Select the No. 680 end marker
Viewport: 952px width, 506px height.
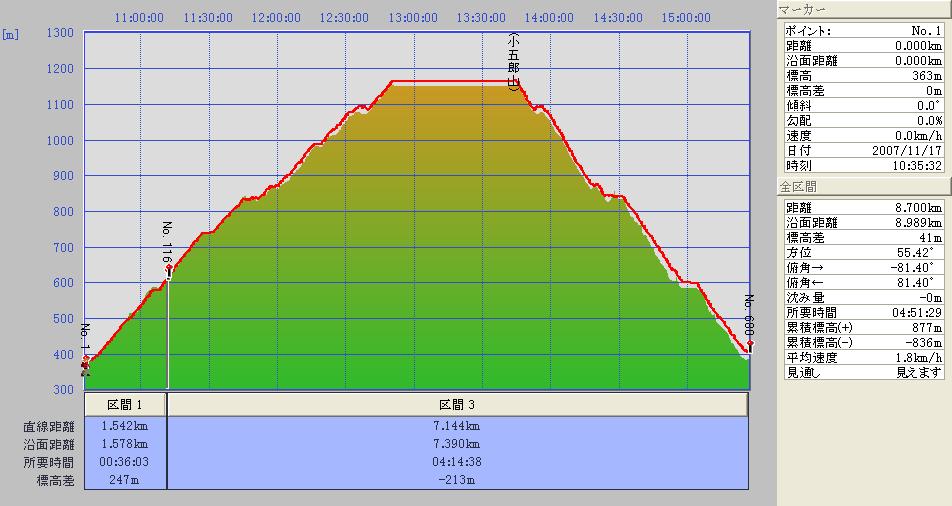coord(749,344)
